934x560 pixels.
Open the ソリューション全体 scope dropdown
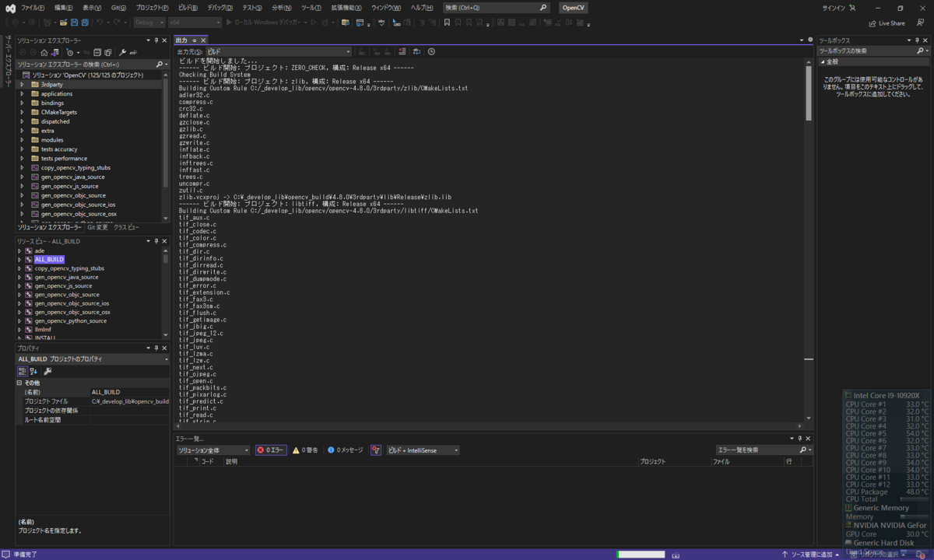click(x=213, y=450)
